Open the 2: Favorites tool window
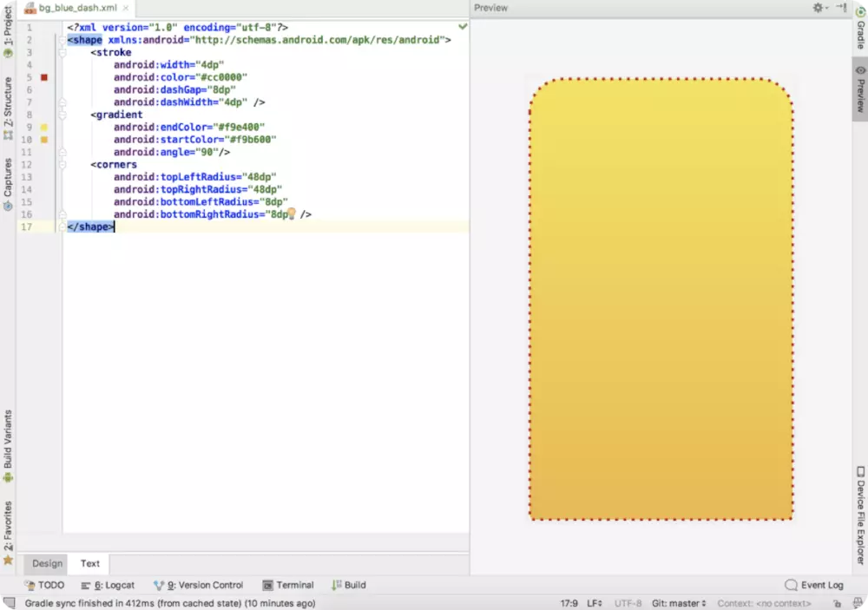 tap(8, 533)
